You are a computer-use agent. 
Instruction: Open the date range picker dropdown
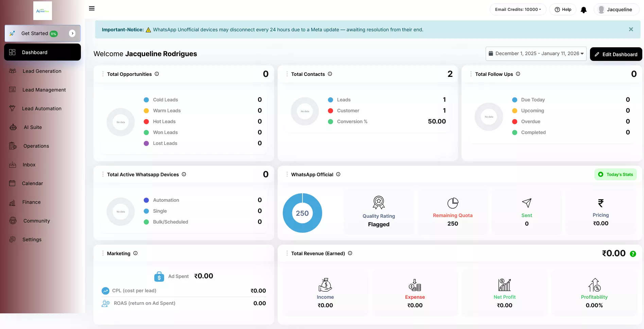(x=536, y=54)
